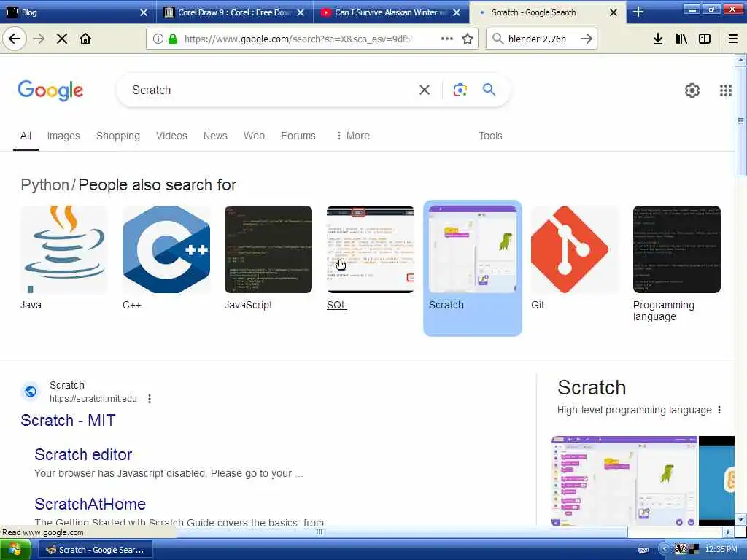Select the News search filter
The image size is (747, 560).
click(215, 136)
